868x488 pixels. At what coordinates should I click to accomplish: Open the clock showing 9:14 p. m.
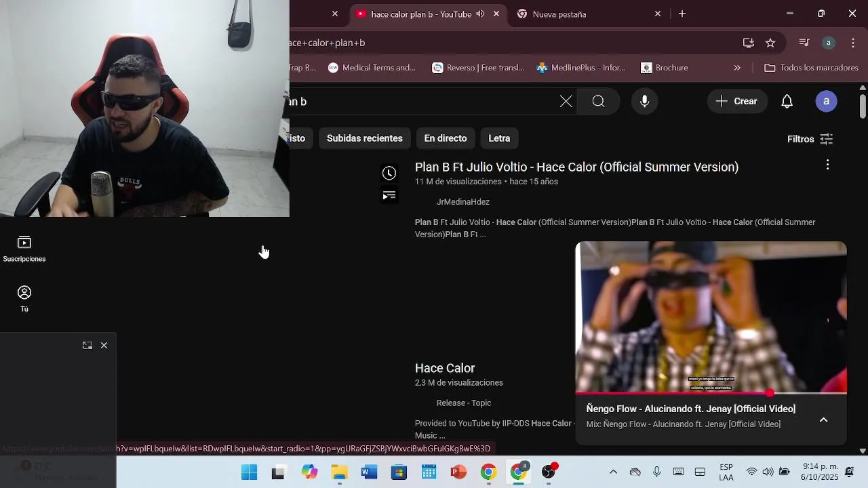[820, 472]
